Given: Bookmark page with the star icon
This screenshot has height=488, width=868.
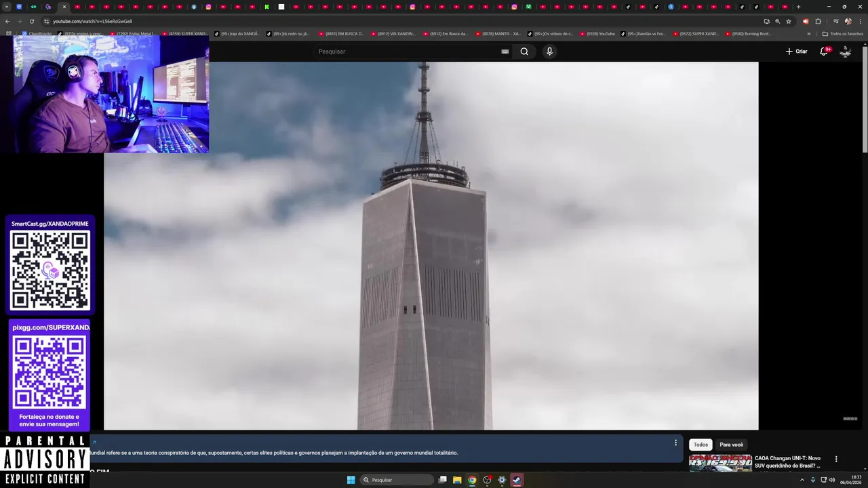Looking at the screenshot, I should click(789, 21).
